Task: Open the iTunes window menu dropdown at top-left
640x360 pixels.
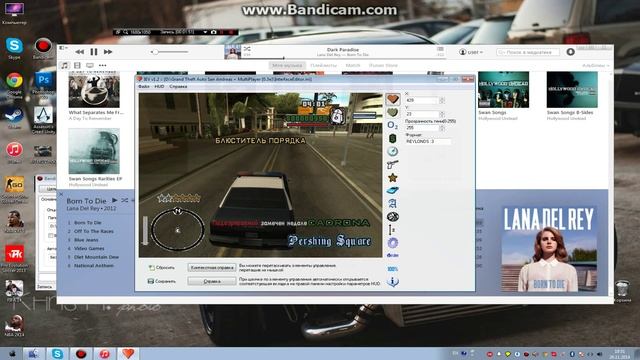Action: coord(63,48)
